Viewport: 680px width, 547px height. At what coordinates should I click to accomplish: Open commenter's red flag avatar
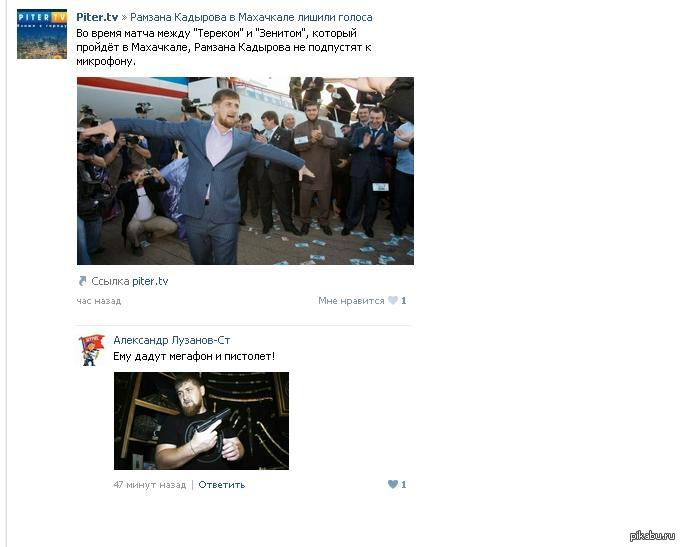coord(91,350)
